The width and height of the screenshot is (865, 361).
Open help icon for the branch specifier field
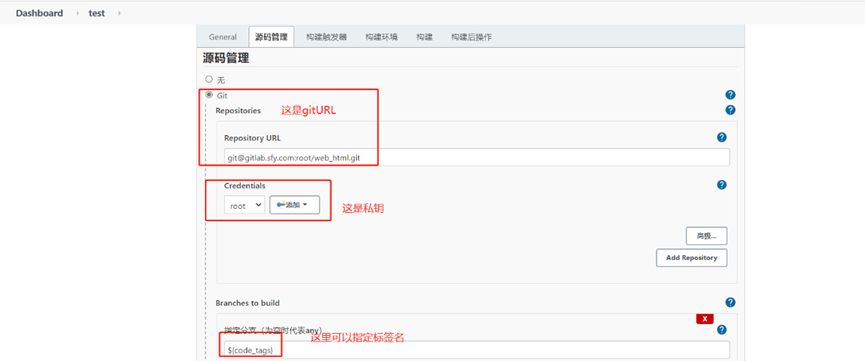pos(722,330)
